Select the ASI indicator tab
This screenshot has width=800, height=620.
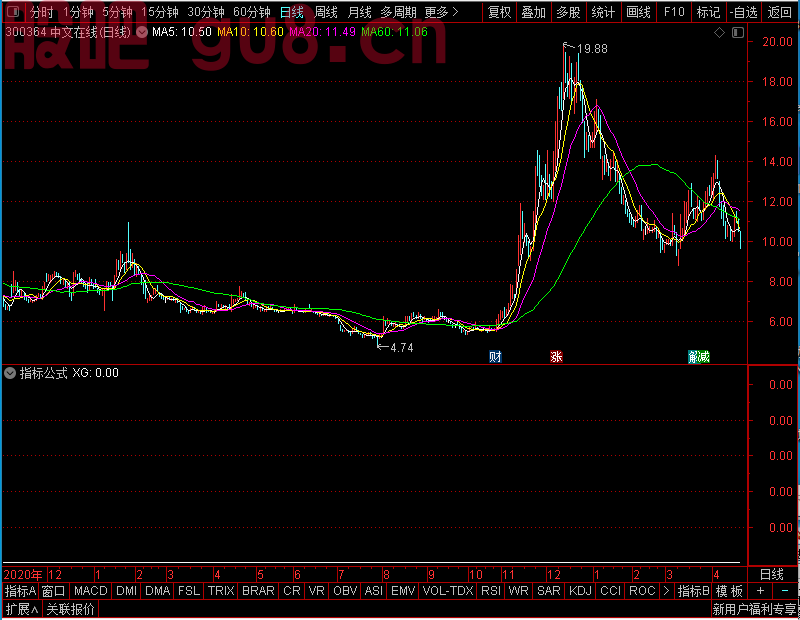(x=373, y=591)
